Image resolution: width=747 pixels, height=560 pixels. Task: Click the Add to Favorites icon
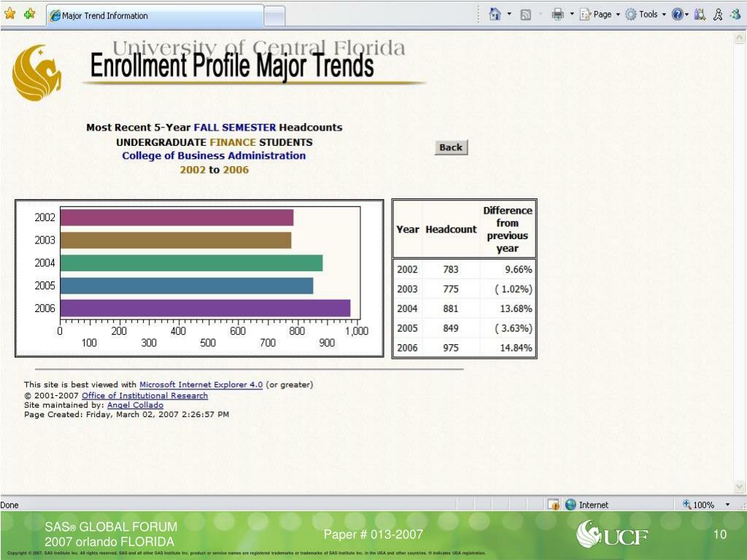coord(29,15)
